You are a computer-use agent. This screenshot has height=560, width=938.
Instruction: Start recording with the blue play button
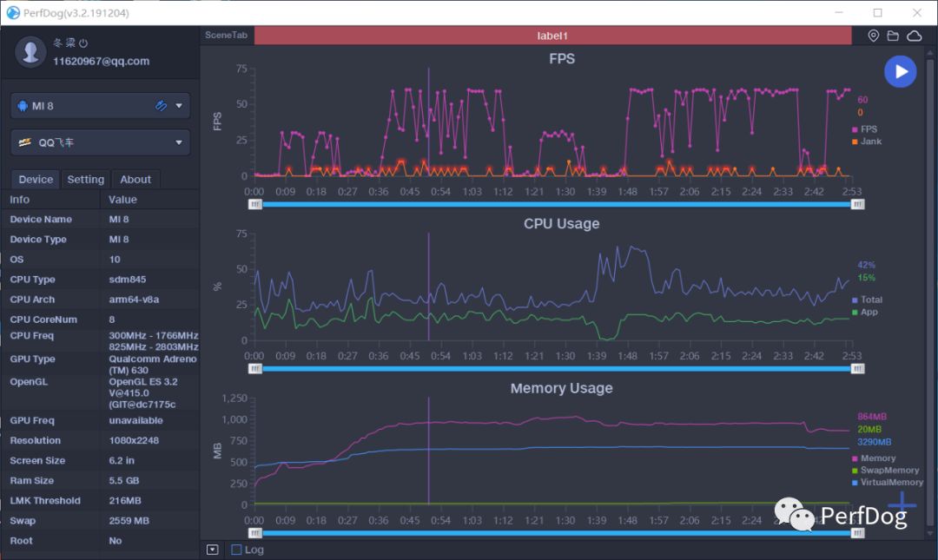pos(900,72)
